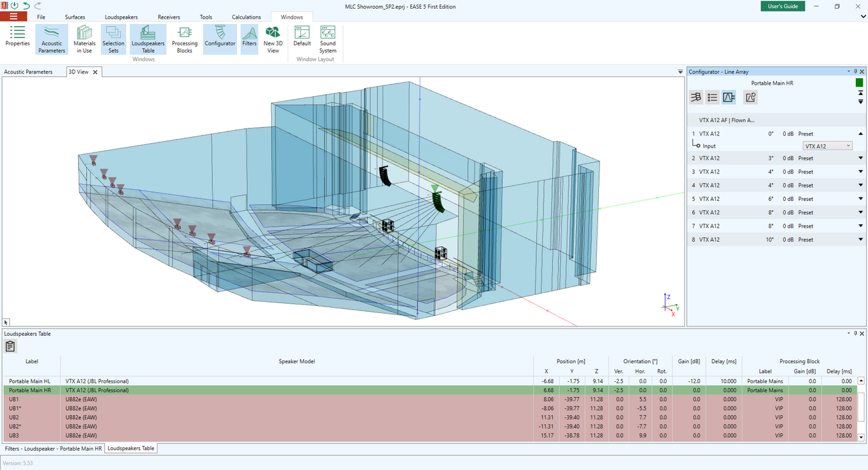
Task: Toggle the Acoustic Parameters window
Action: tap(51, 39)
